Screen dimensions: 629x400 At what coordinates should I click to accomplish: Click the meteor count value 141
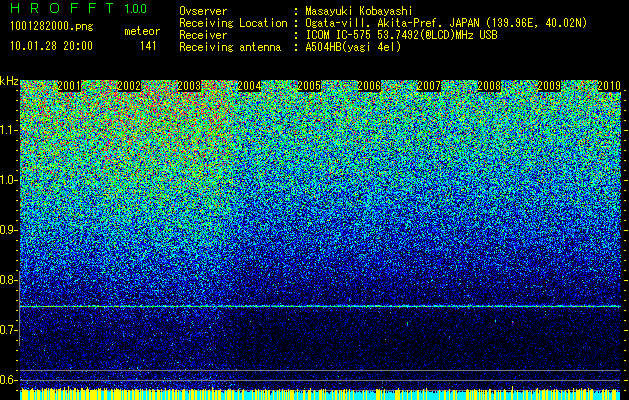[x=148, y=46]
